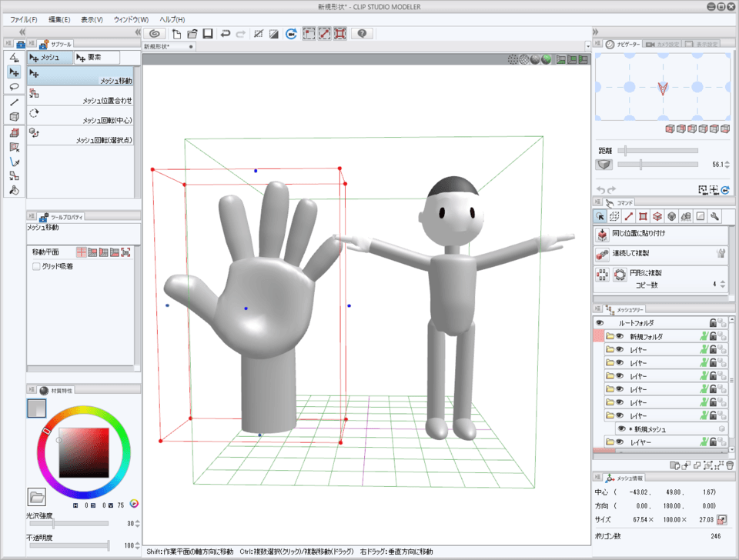This screenshot has height=560, width=739.
Task: Open the 表示(V) menu
Action: 92,19
